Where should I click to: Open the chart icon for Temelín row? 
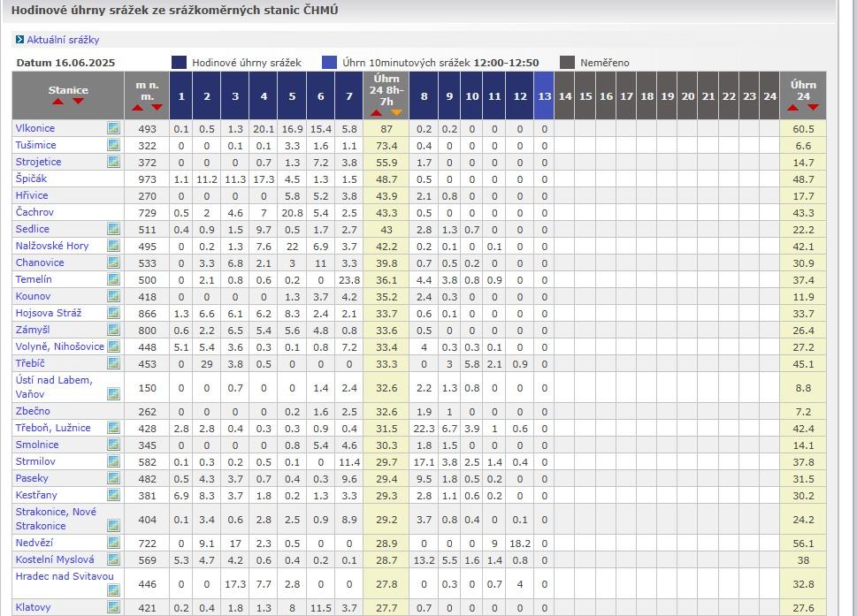113,279
